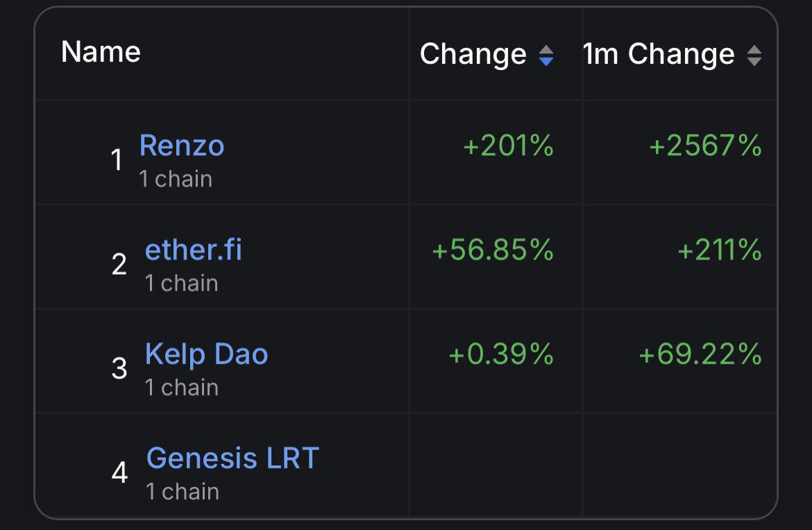The image size is (812, 530).
Task: Select Renzo's +2567% monthly change
Action: coord(705,146)
